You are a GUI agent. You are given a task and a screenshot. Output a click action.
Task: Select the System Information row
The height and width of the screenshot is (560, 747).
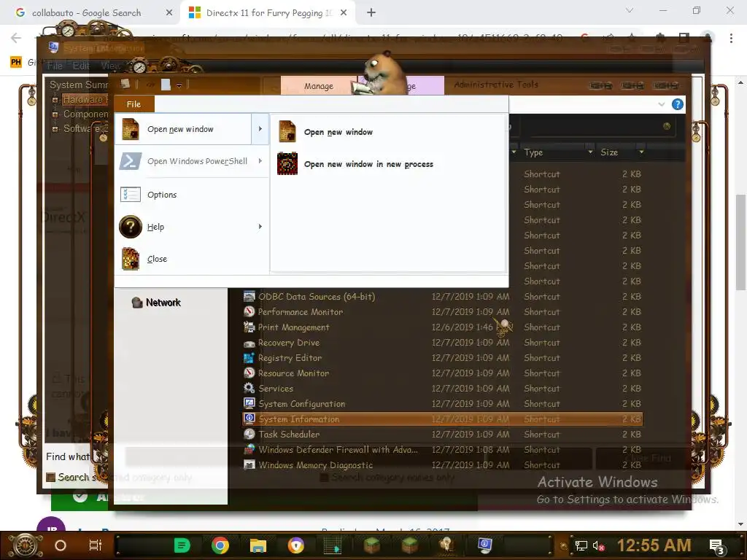(x=443, y=419)
